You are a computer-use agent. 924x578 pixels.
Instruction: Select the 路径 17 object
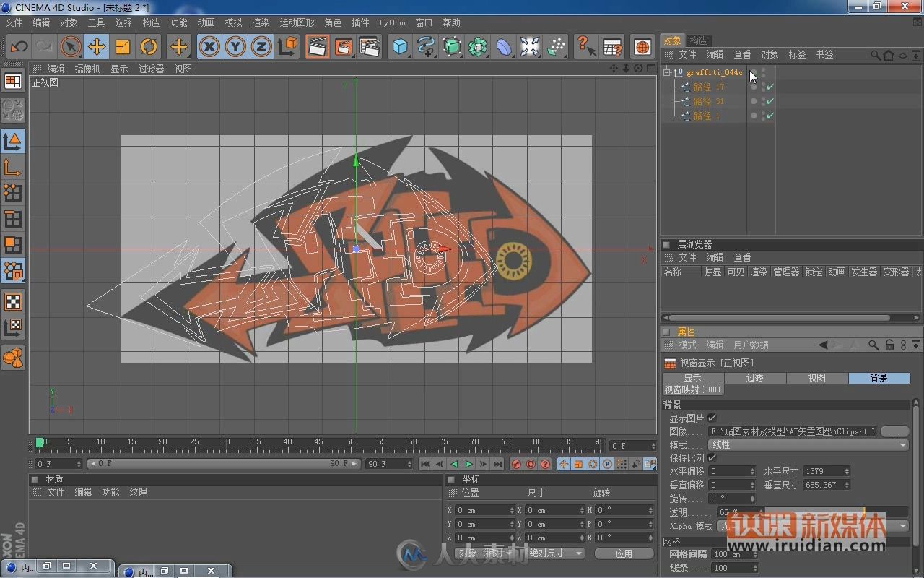tap(709, 87)
